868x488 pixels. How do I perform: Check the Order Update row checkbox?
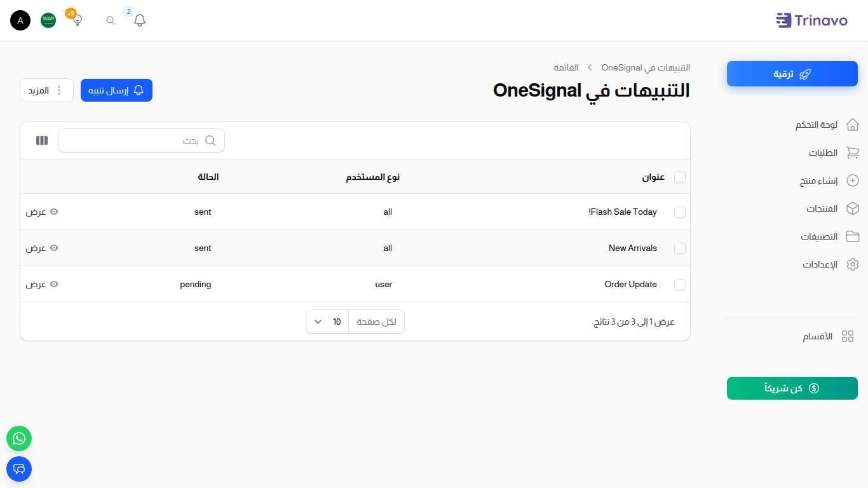click(x=680, y=285)
